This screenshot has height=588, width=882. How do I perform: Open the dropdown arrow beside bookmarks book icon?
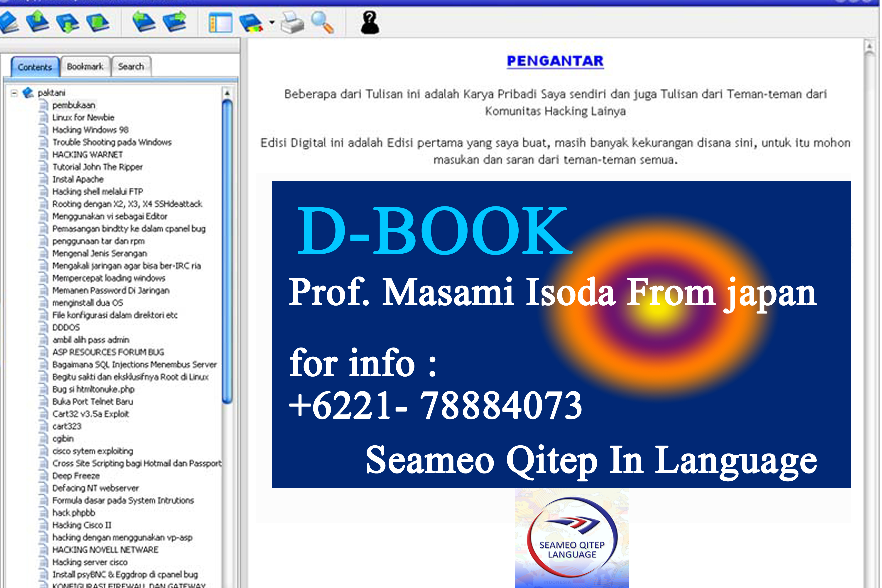tap(272, 22)
